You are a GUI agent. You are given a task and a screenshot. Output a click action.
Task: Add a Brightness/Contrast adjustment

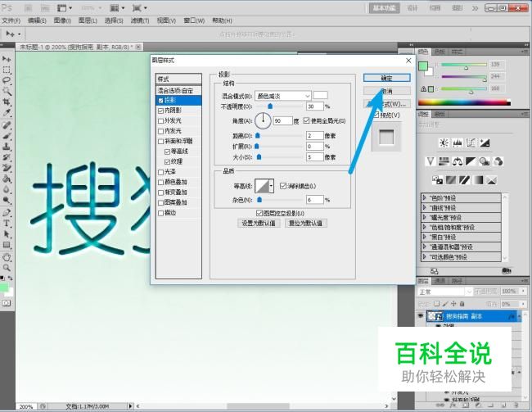[444, 143]
